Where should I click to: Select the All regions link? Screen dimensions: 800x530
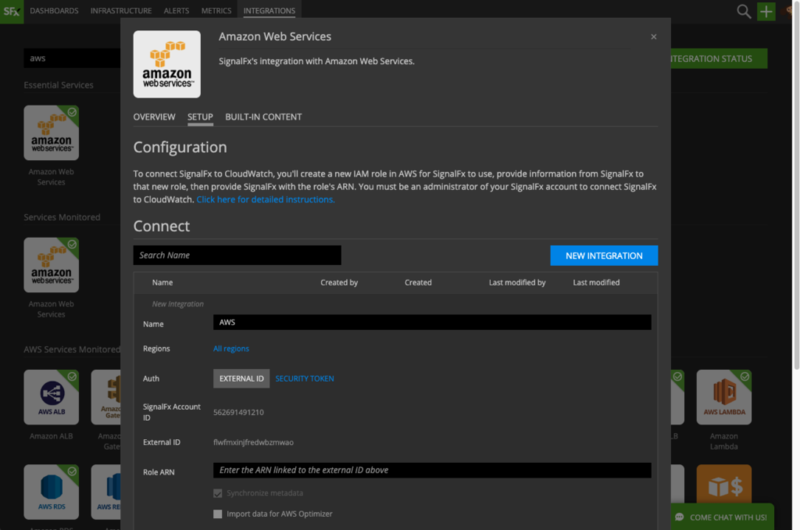coord(231,349)
